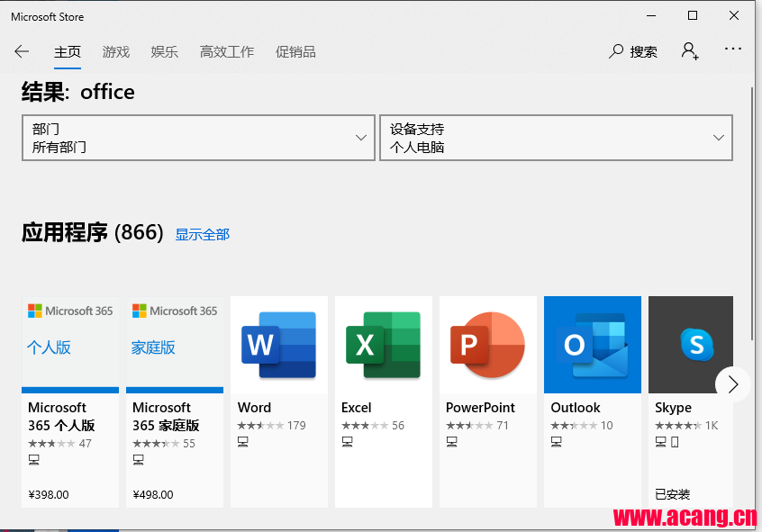Show next apps with right chevron
Image resolution: width=762 pixels, height=532 pixels.
click(x=732, y=384)
